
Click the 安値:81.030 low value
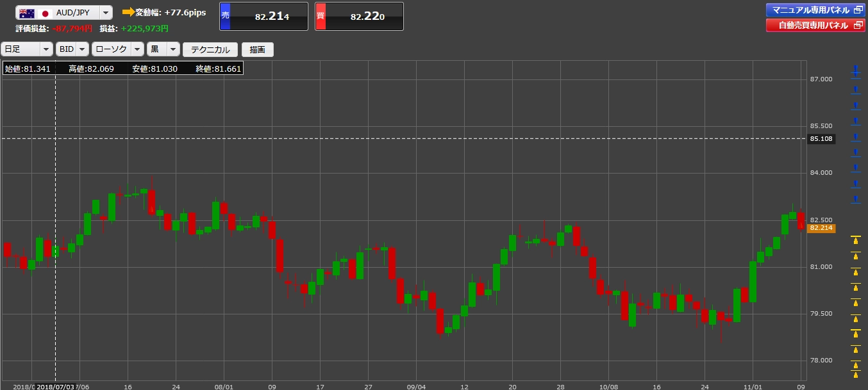pos(154,68)
